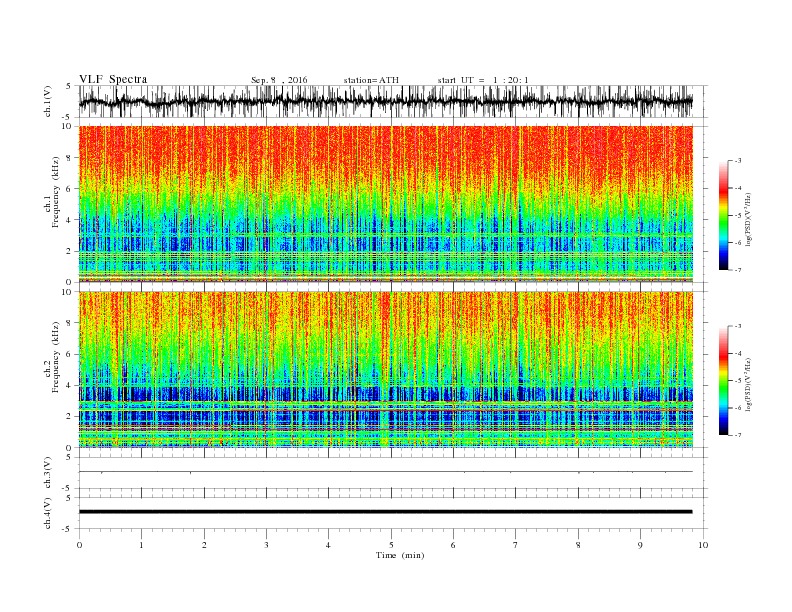Screen dimensions: 792x612
Task: Click the lower 'log(PSD)(V²/Hz)' colorbar label
Action: 748,383
